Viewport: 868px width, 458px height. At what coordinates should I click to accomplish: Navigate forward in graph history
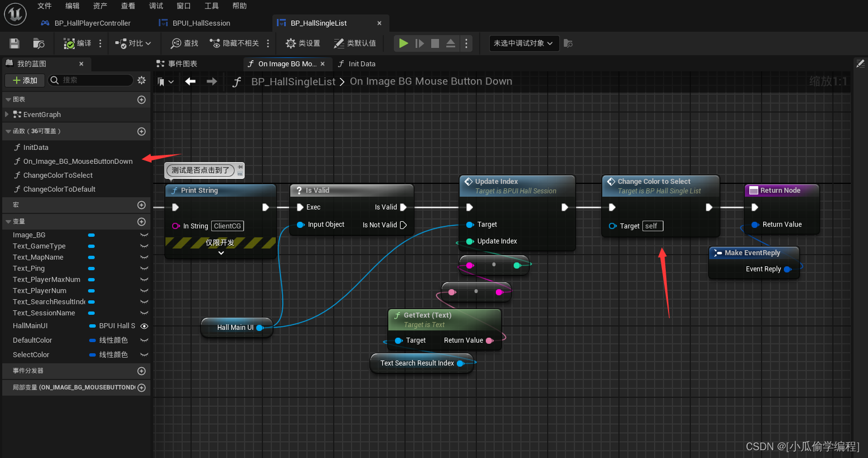[212, 81]
